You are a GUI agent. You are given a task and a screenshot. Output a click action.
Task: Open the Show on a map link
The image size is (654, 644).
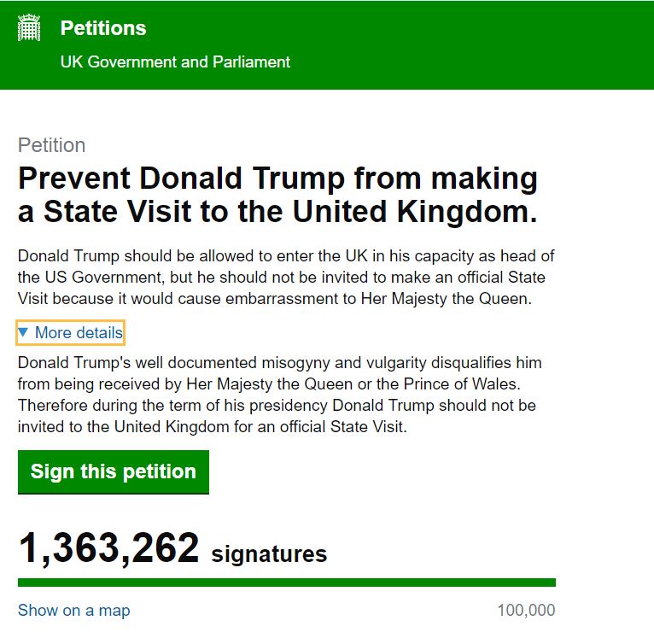pyautogui.click(x=73, y=610)
